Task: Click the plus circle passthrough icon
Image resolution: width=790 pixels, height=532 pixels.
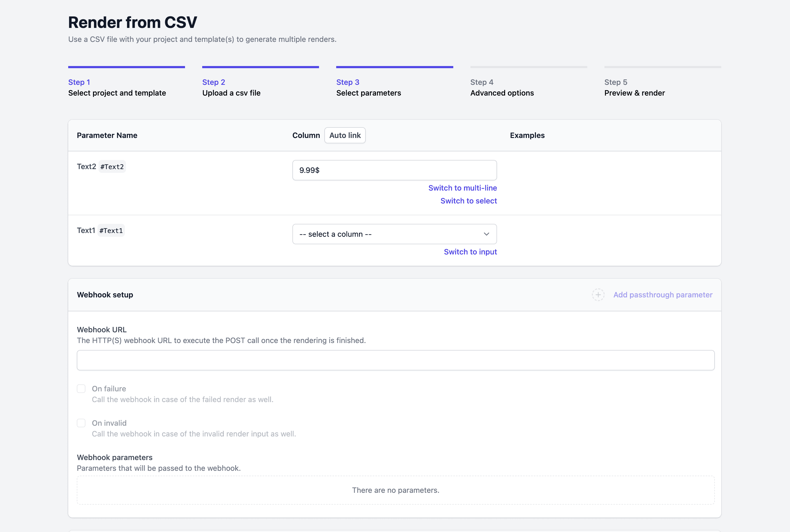Action: point(598,295)
